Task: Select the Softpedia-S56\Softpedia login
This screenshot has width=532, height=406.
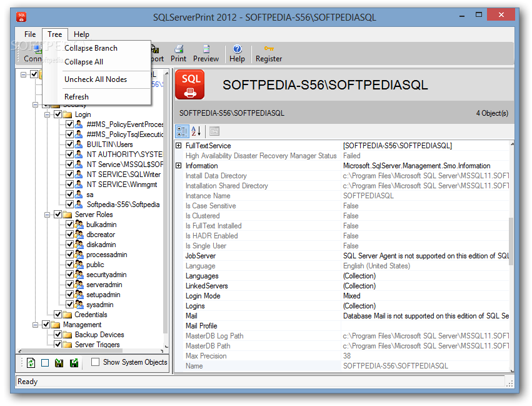Action: click(123, 205)
